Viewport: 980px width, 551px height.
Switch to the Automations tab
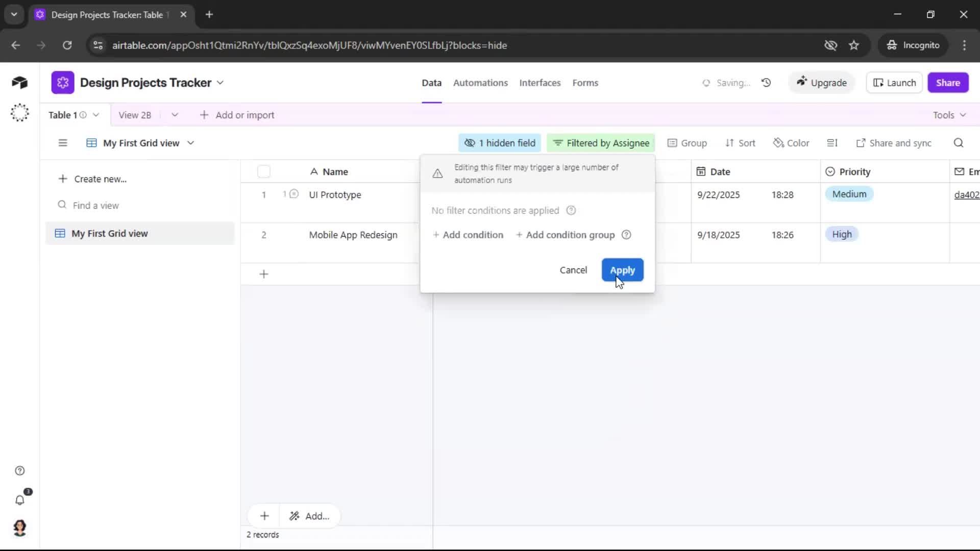coord(480,83)
